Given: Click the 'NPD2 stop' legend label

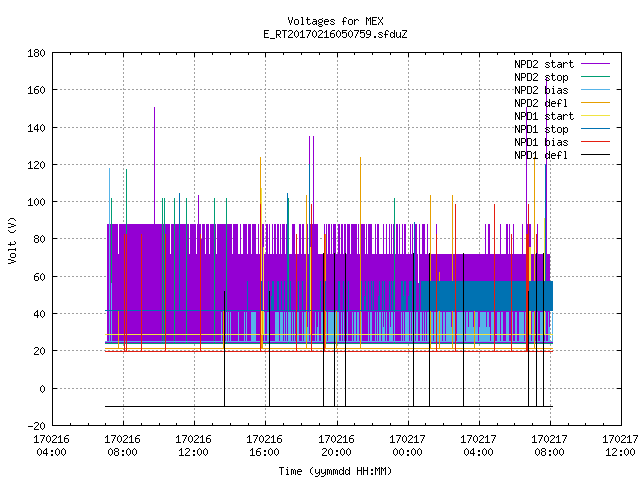Looking at the screenshot, I should [541, 77].
